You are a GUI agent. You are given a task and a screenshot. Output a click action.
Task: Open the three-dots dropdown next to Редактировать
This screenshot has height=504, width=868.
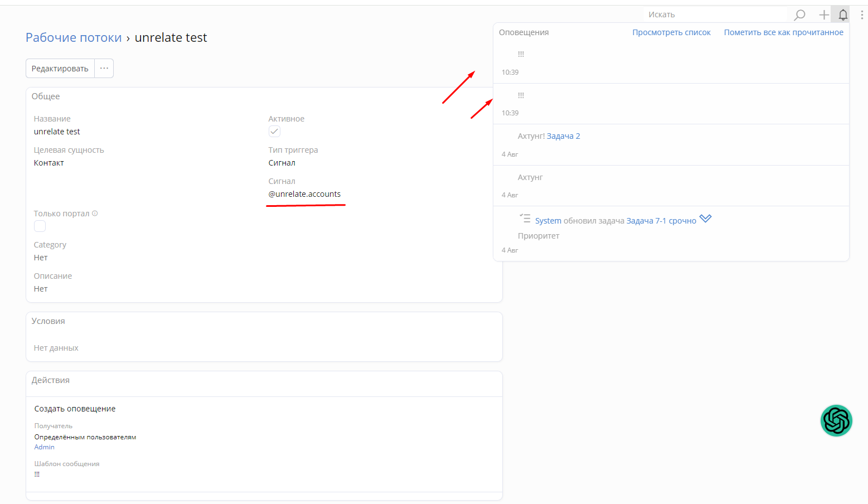[x=104, y=69]
